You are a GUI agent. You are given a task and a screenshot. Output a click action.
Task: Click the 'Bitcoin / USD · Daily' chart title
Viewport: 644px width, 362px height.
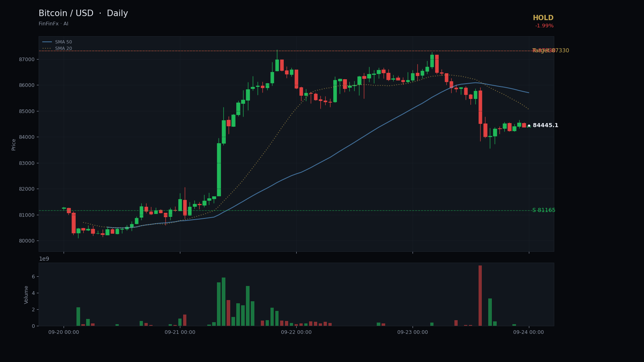(83, 14)
